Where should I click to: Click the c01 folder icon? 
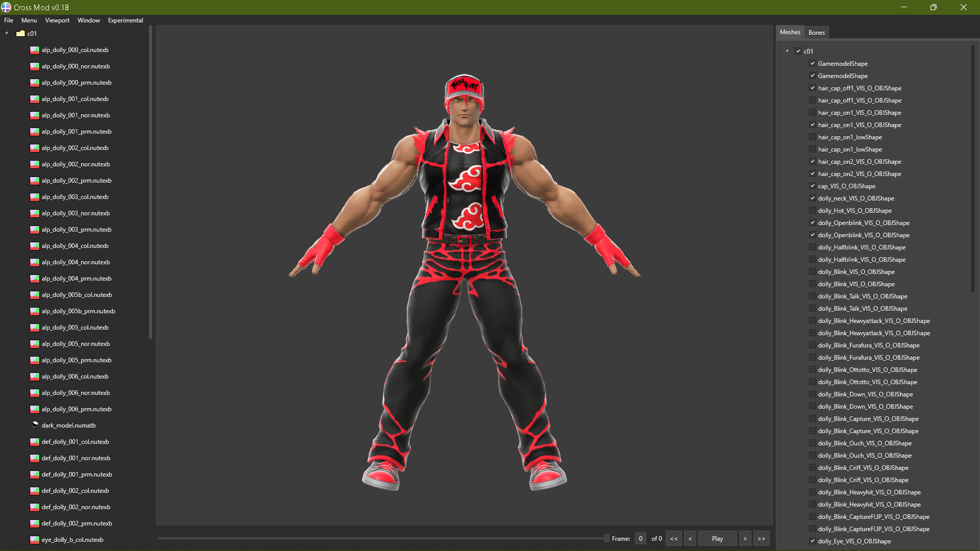21,33
